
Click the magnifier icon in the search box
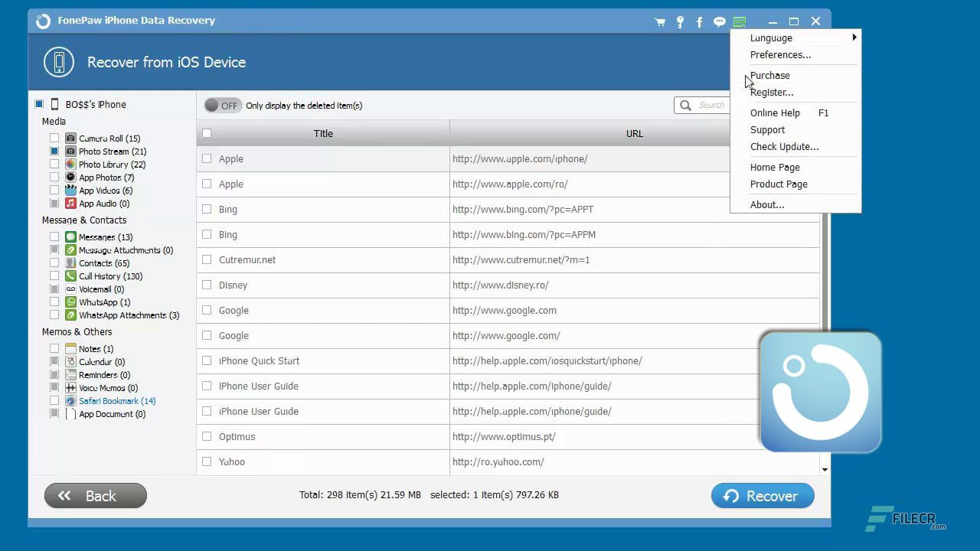(x=684, y=106)
